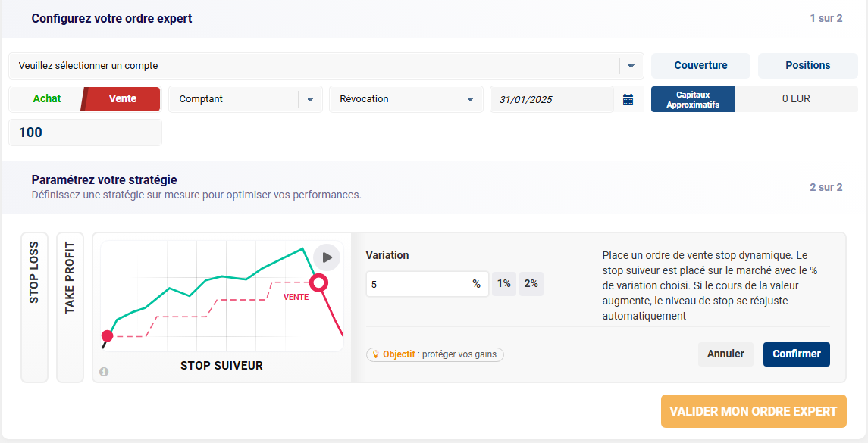868x443 pixels.
Task: Set variation using the 1% shortcut
Action: tap(503, 283)
